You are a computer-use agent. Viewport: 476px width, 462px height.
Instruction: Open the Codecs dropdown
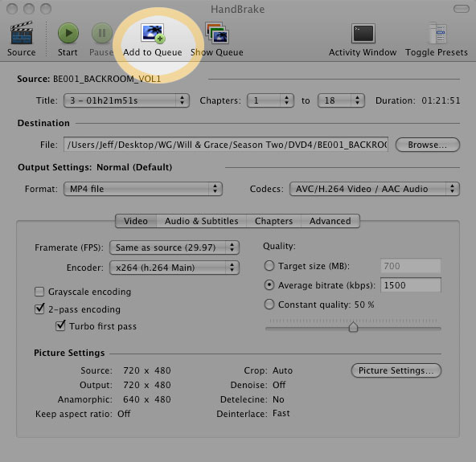click(x=375, y=189)
